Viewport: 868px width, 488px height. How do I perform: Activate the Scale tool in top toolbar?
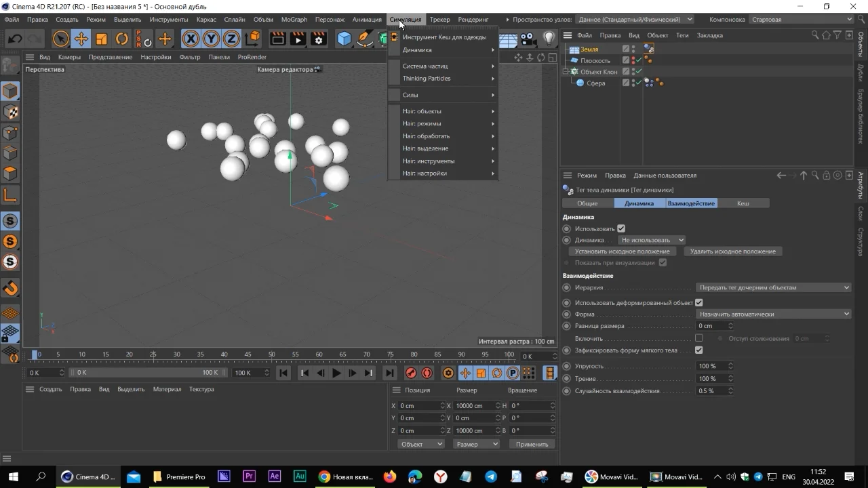(101, 39)
